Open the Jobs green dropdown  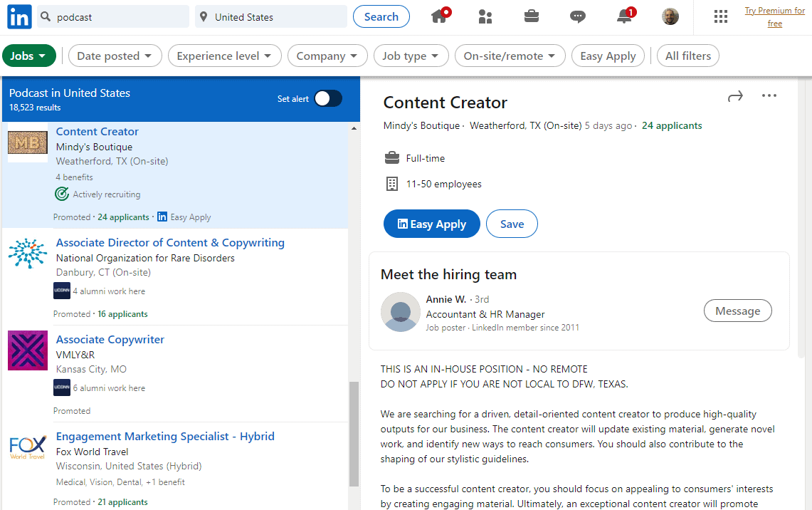(x=29, y=56)
